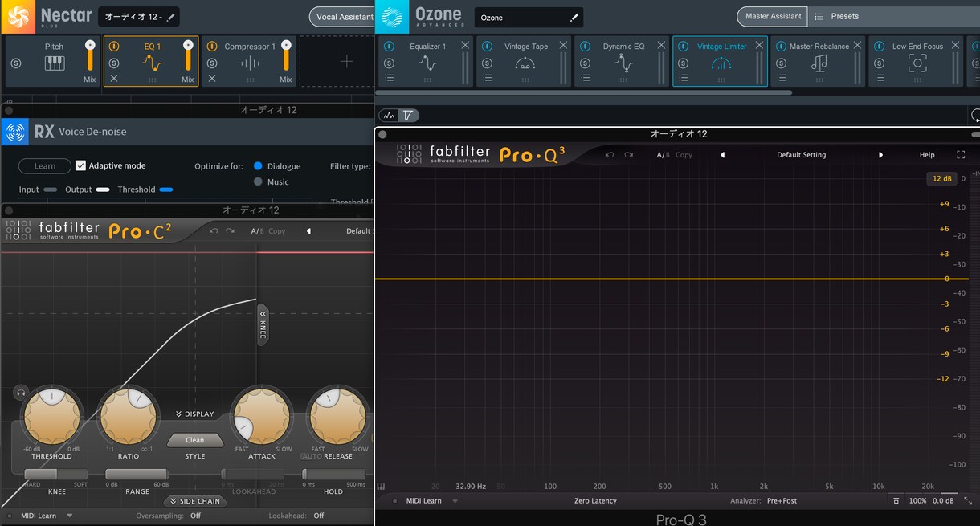Open the Vocal Assistant in Nectar

point(345,17)
